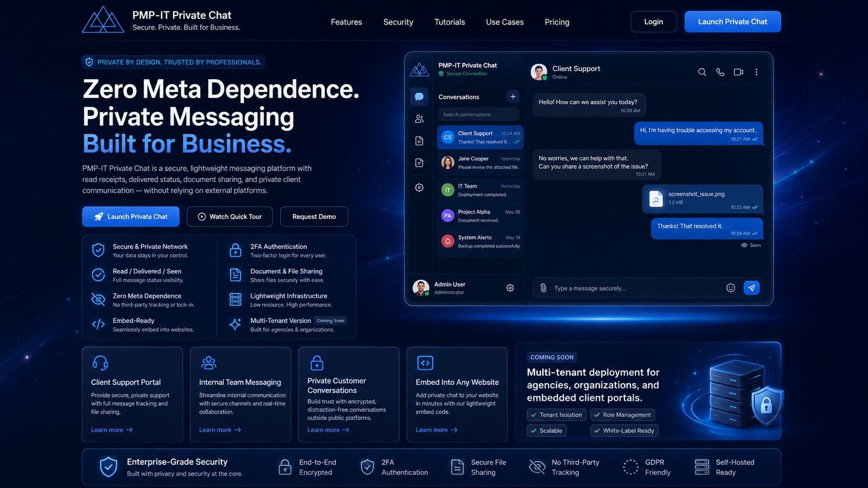
Task: Open the three-dot chat options menu
Action: click(756, 72)
